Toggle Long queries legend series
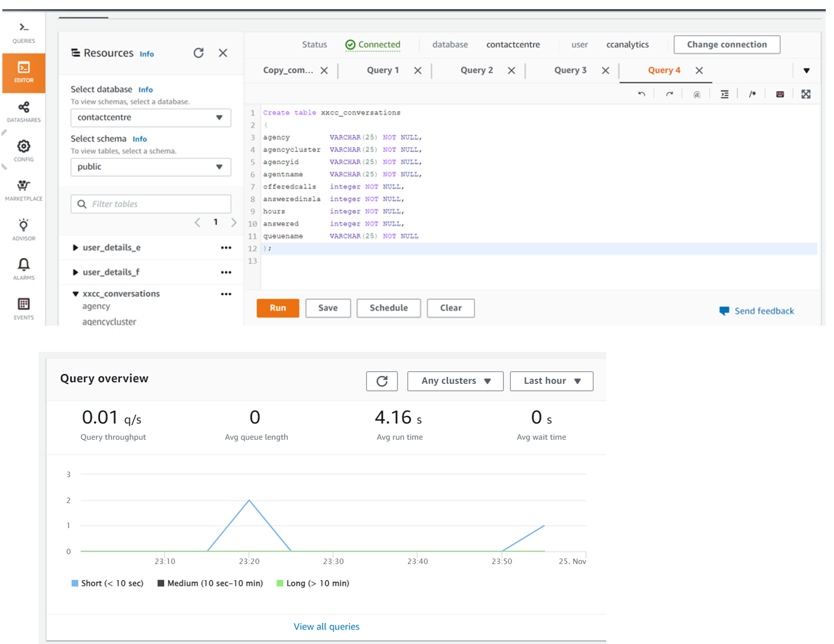834x644 pixels. pyautogui.click(x=313, y=583)
